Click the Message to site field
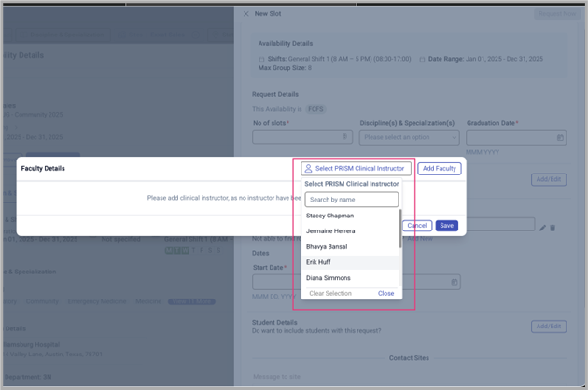 pyautogui.click(x=409, y=377)
